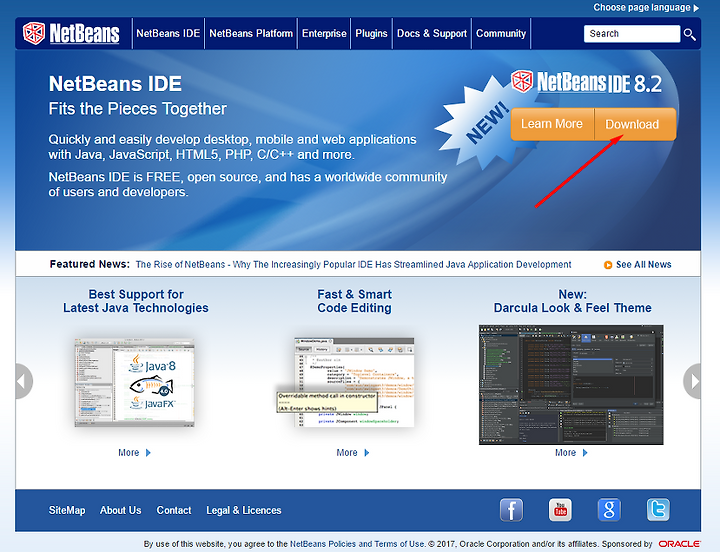The height and width of the screenshot is (552, 720).
Task: Click More under Darcula theme
Action: [565, 453]
